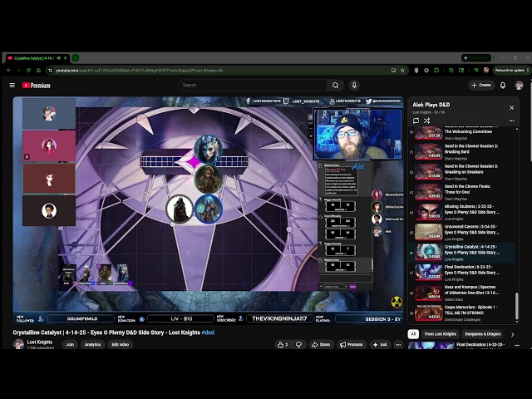This screenshot has height=399, width=532.
Task: Click Relaunch to update
Action: click(511, 70)
